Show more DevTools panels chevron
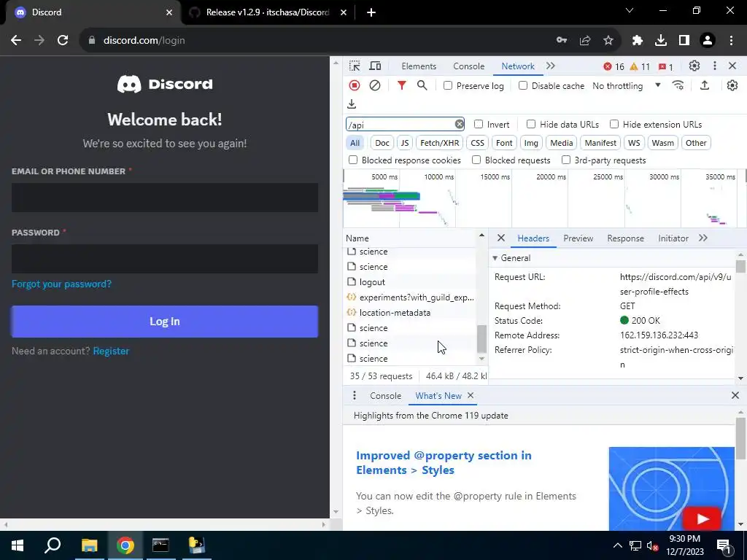 (x=551, y=66)
